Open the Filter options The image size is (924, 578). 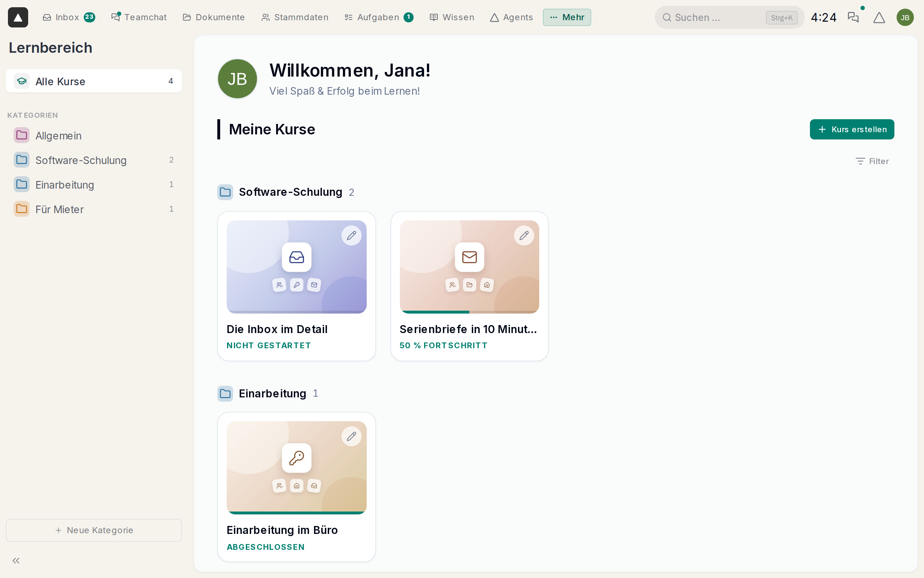point(872,161)
